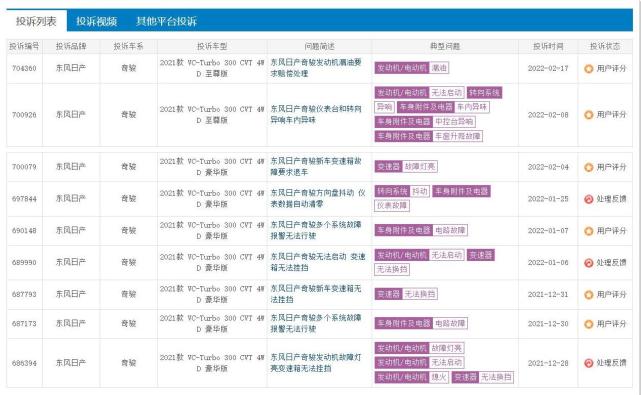Click the 故障灯亮 tag in row 700079
The width and height of the screenshot is (641, 395).
point(420,166)
